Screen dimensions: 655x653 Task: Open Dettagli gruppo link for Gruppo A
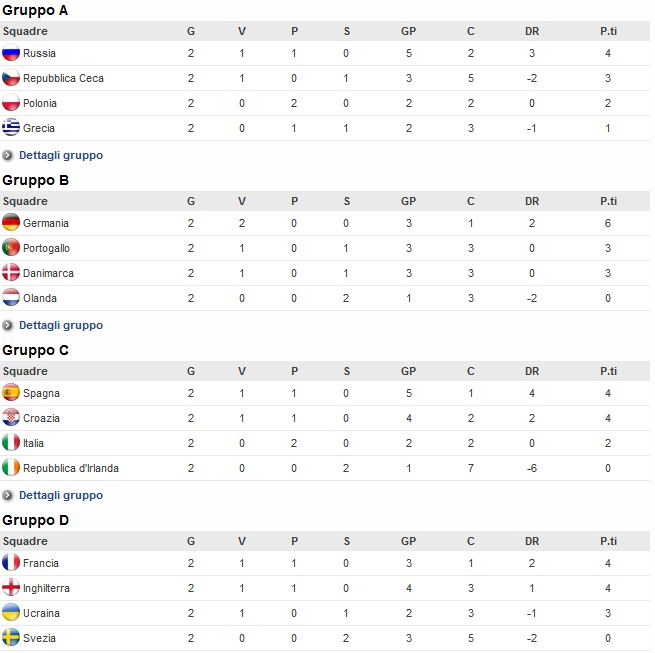pyautogui.click(x=61, y=155)
